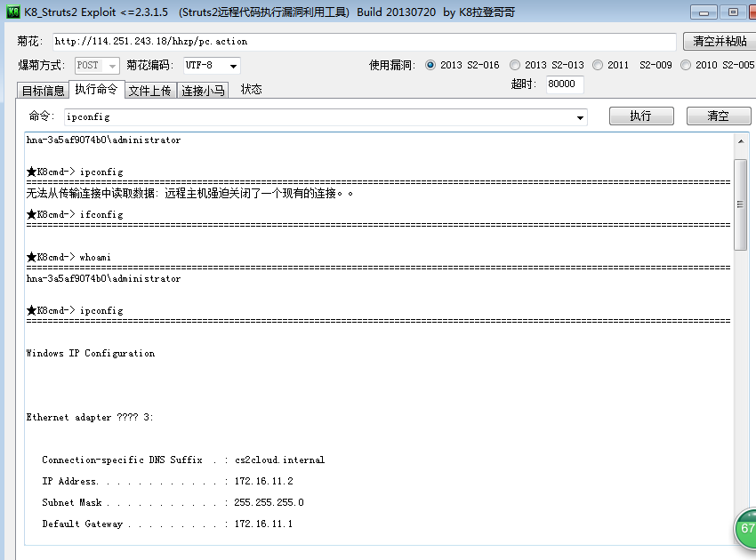Click the command input containing ipconfig

[326, 117]
